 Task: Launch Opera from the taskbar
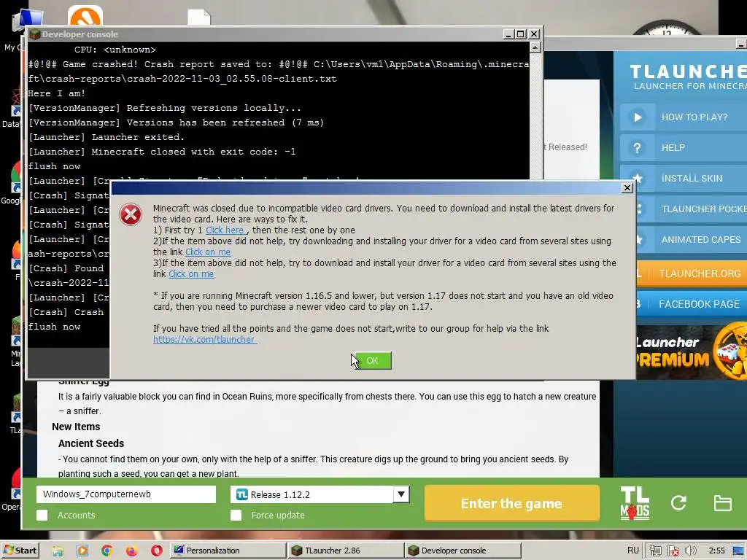click(x=157, y=551)
